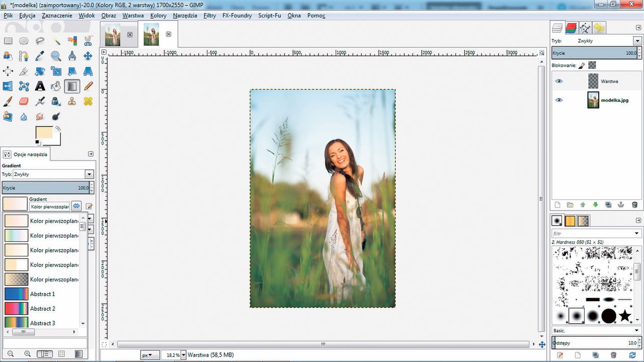Select the Scale tool

coord(56,71)
